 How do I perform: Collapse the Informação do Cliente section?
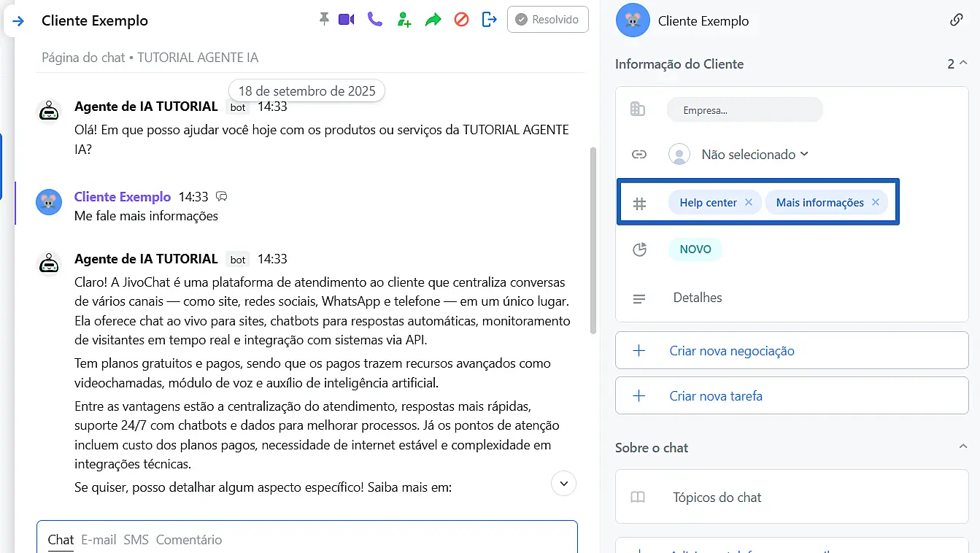(962, 63)
